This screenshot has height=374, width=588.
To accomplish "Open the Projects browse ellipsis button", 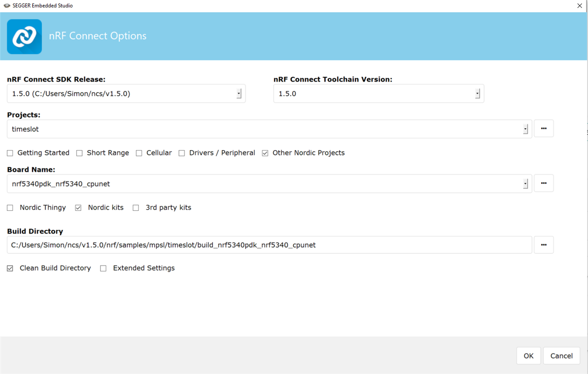I will (543, 128).
